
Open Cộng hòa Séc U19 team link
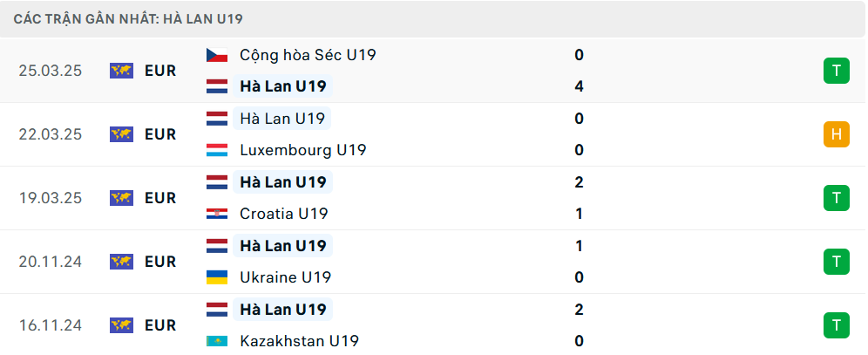click(308, 55)
